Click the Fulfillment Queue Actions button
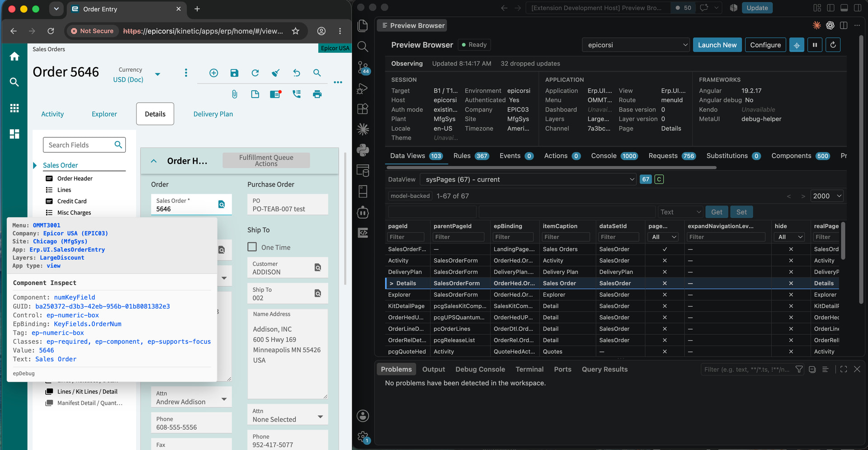The height and width of the screenshot is (450, 868). tap(266, 160)
